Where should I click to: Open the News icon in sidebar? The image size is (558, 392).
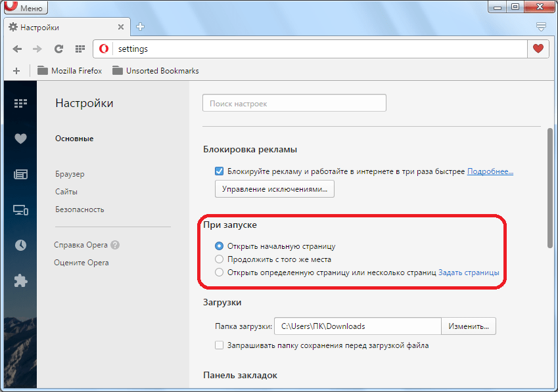pos(20,174)
